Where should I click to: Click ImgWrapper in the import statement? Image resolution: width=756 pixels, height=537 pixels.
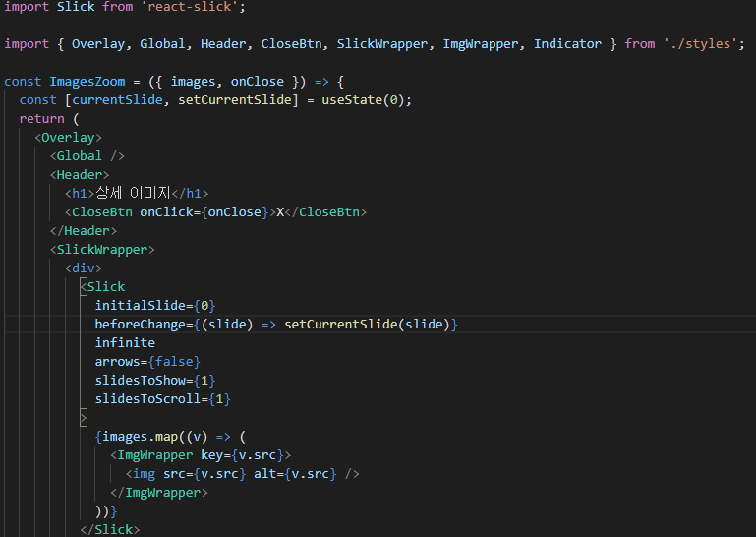[481, 44]
